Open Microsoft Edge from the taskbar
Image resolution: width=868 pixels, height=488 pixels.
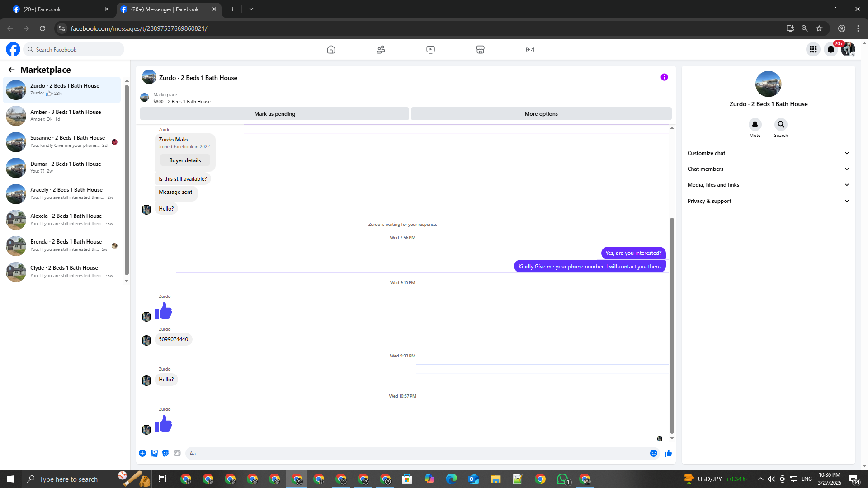click(x=452, y=479)
